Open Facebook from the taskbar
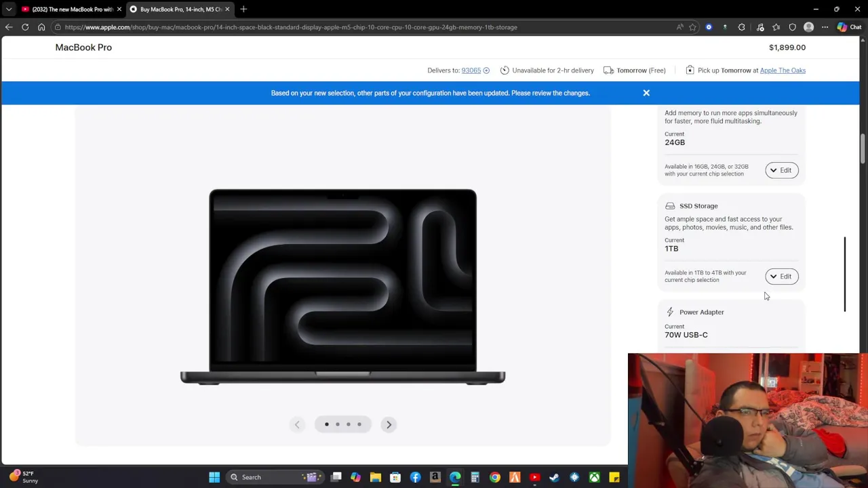The width and height of the screenshot is (868, 488). (x=415, y=477)
